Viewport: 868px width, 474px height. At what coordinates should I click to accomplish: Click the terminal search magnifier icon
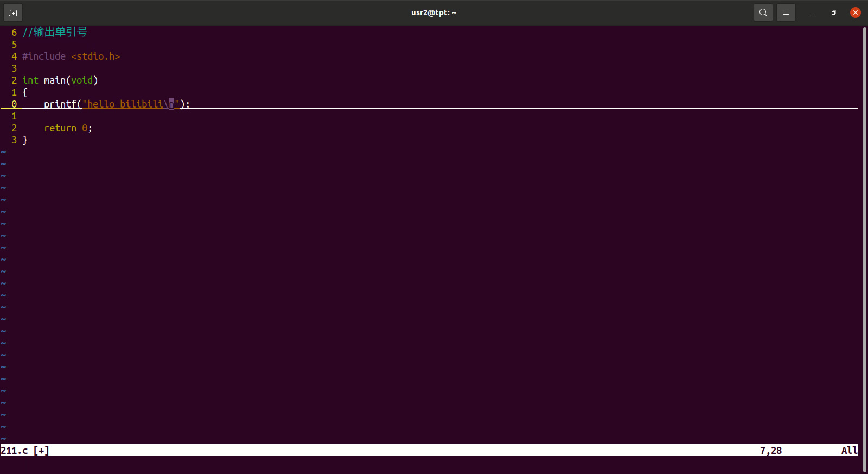pos(763,12)
